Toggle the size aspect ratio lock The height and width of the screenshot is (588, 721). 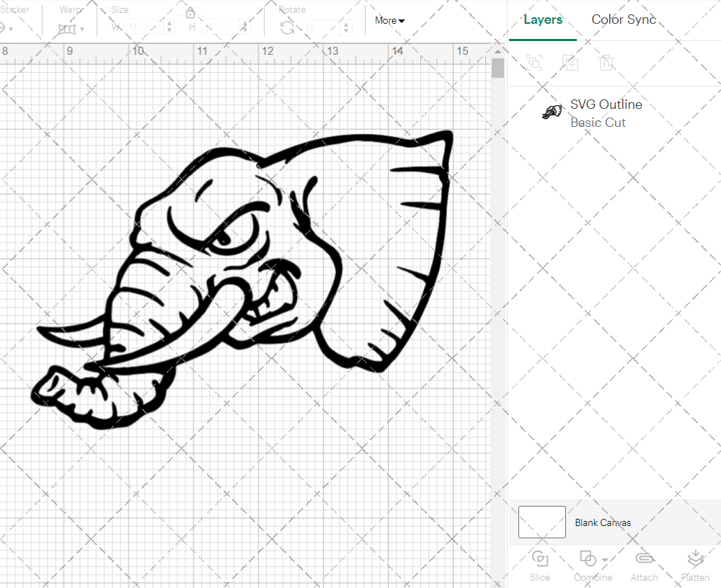pyautogui.click(x=190, y=13)
